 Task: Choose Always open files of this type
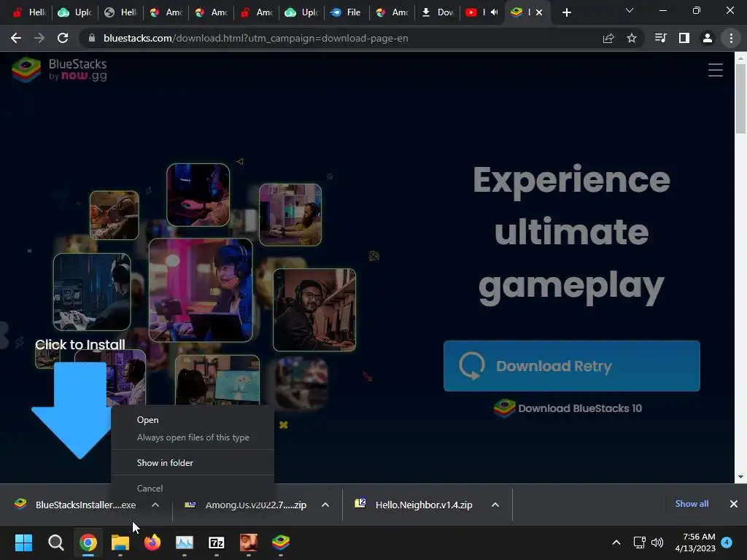193,437
